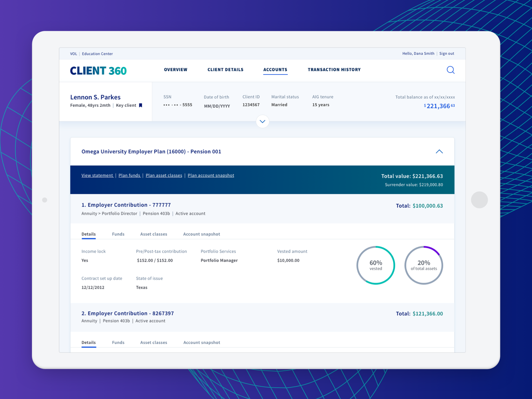Click the CLIENT 360 logo

pyautogui.click(x=98, y=70)
